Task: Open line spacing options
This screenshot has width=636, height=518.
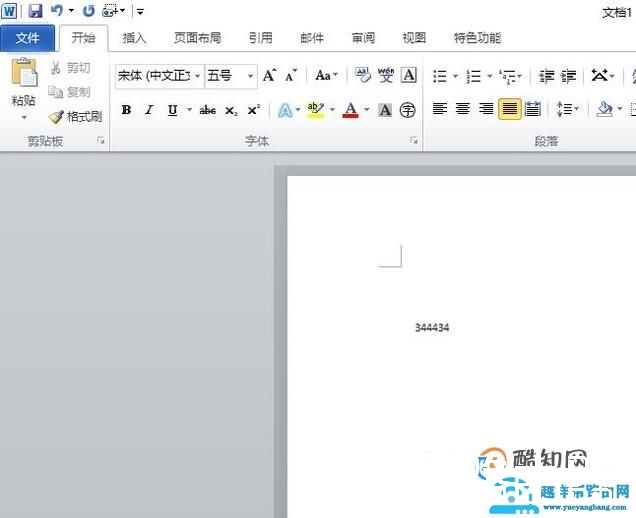Action: click(x=567, y=109)
